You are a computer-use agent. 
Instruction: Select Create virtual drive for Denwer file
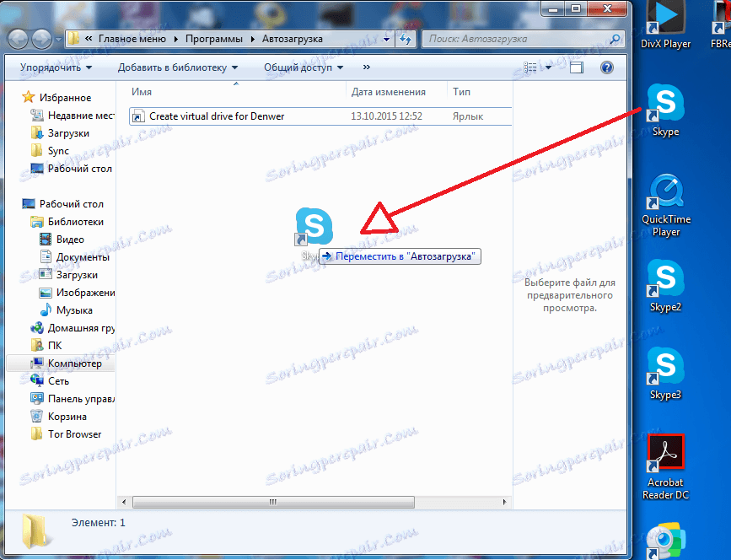coord(320,116)
